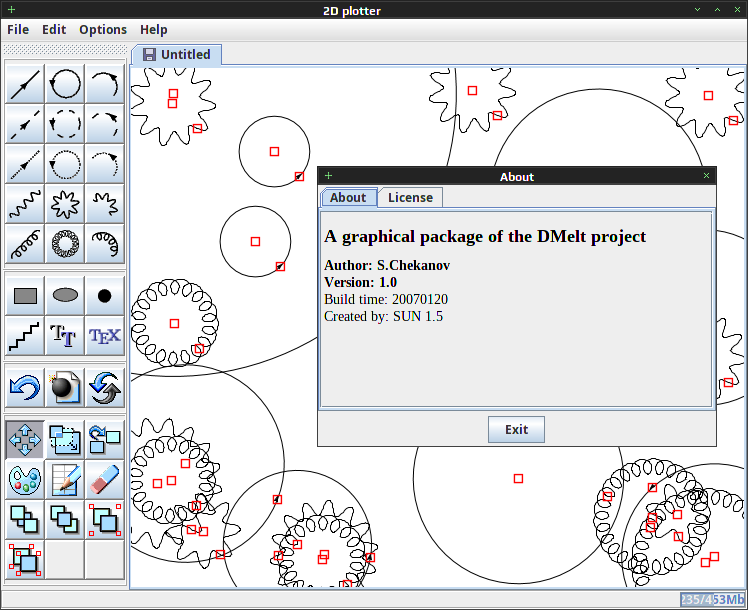Viewport: 748px width, 610px height.
Task: Select the wavy photon line tool
Action: coord(25,204)
